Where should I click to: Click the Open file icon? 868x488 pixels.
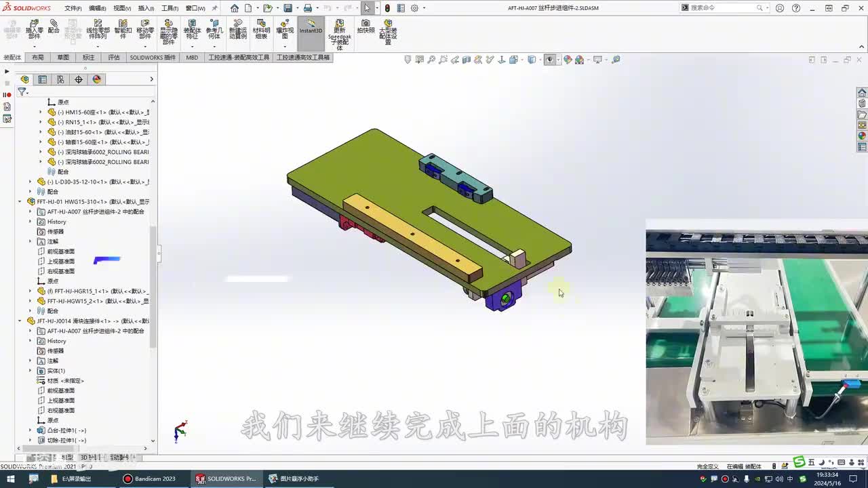(268, 8)
